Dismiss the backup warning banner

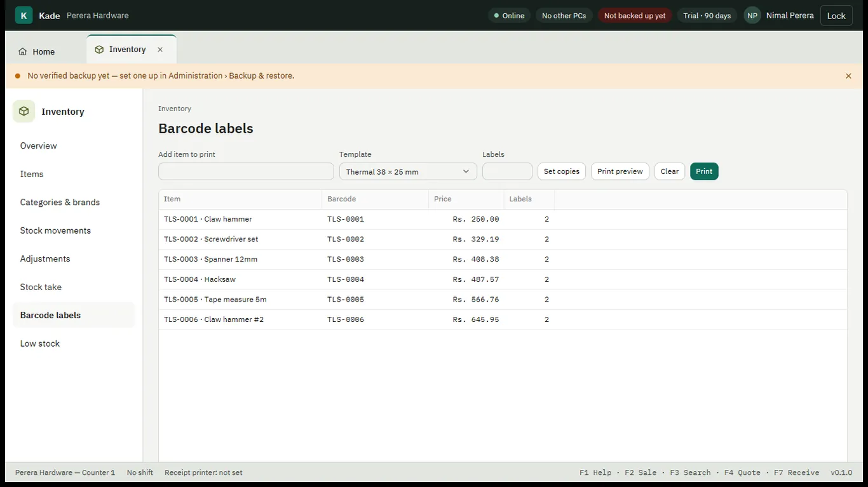point(848,76)
